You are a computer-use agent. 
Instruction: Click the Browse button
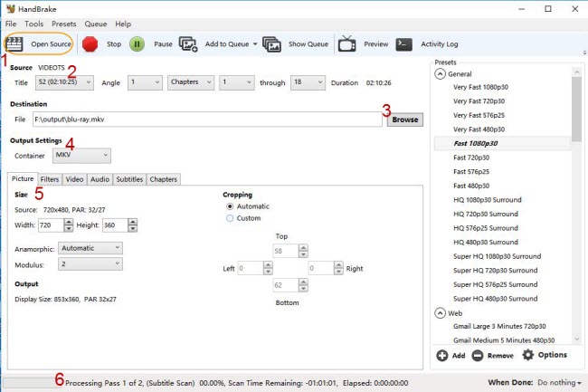[x=405, y=120]
